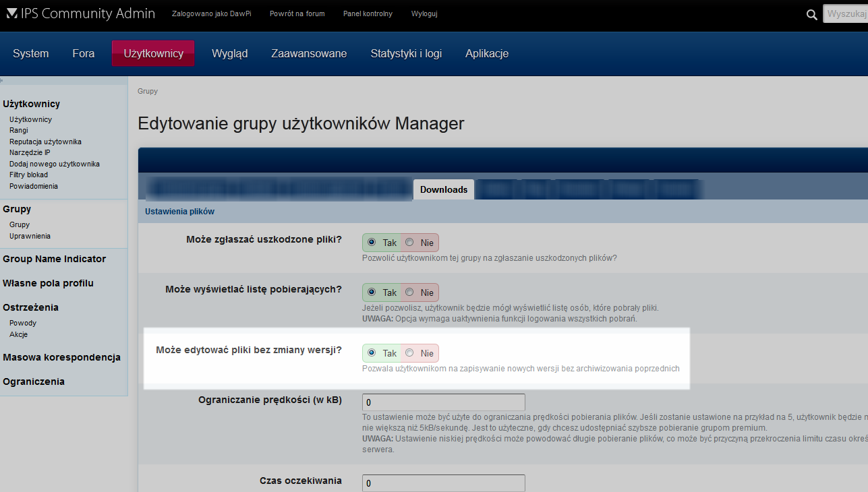Open Dodaj nowego użytkownika
Viewport: 868px width, 492px height.
(x=54, y=163)
